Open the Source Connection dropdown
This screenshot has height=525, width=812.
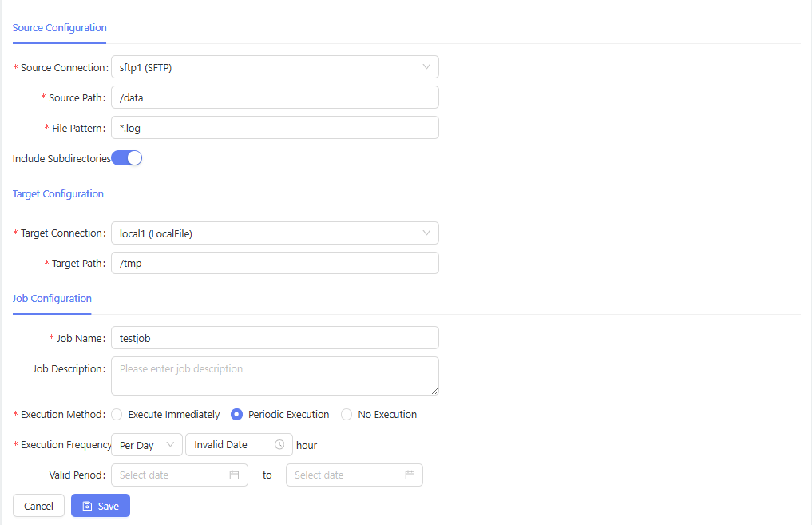click(x=275, y=67)
